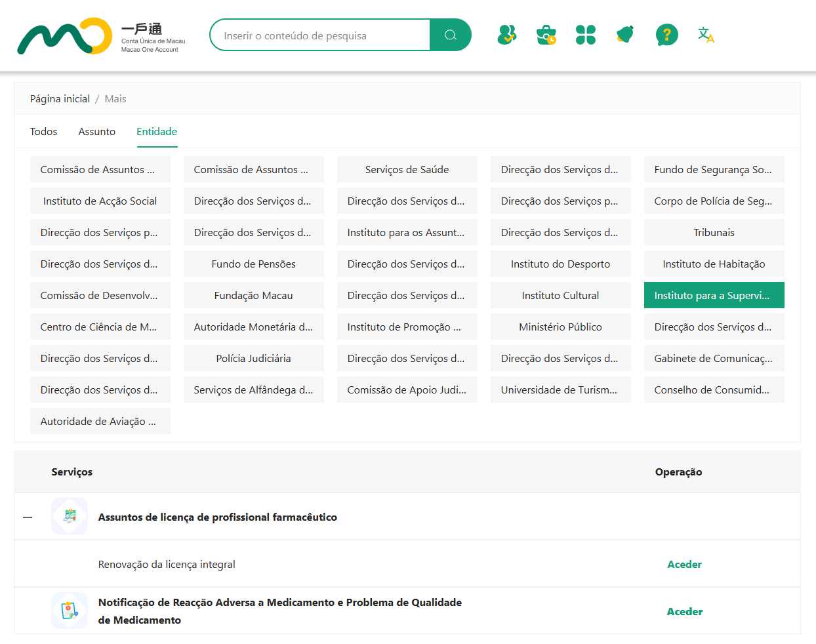
Task: Switch to the Todos tab
Action: pyautogui.click(x=43, y=132)
